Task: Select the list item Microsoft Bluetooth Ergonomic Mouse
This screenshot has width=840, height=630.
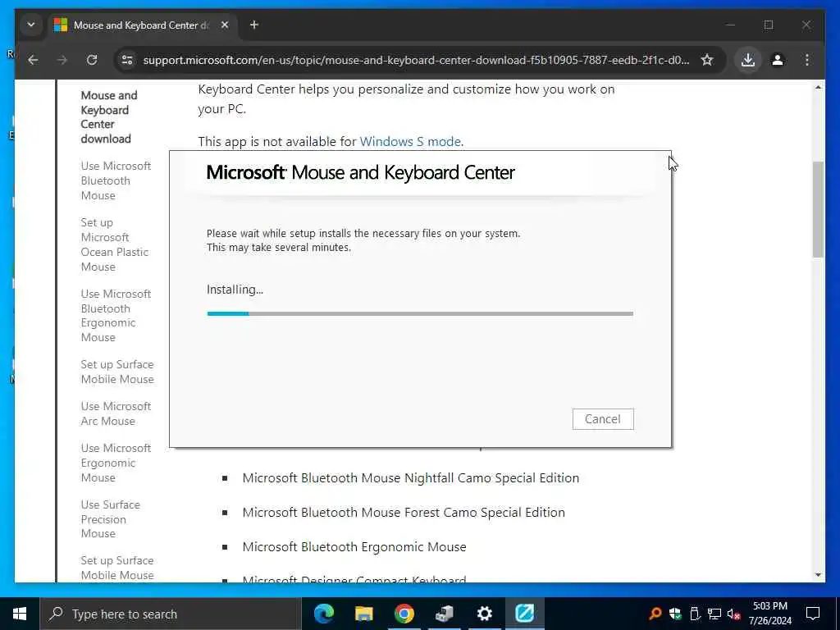Action: pyautogui.click(x=354, y=546)
